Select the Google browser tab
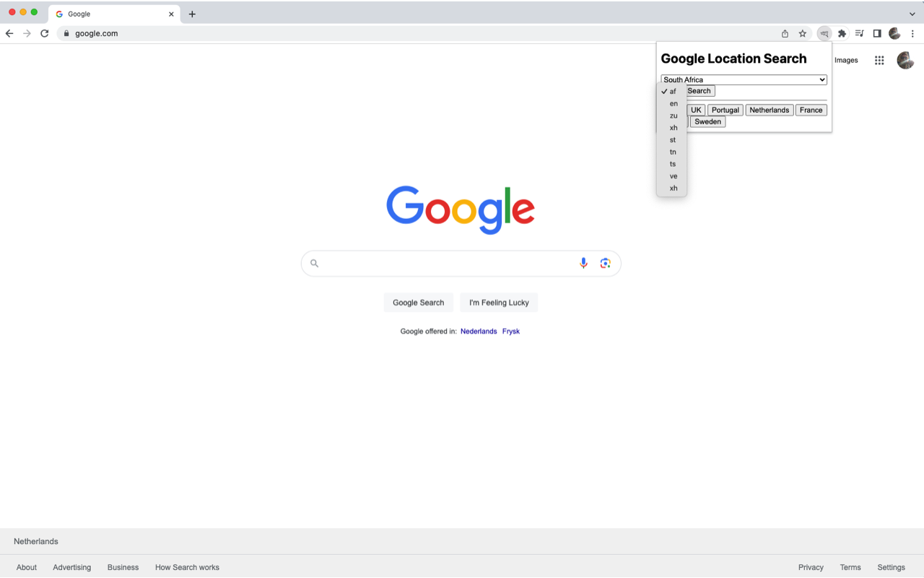Image resolution: width=924 pixels, height=578 pixels. coord(114,14)
